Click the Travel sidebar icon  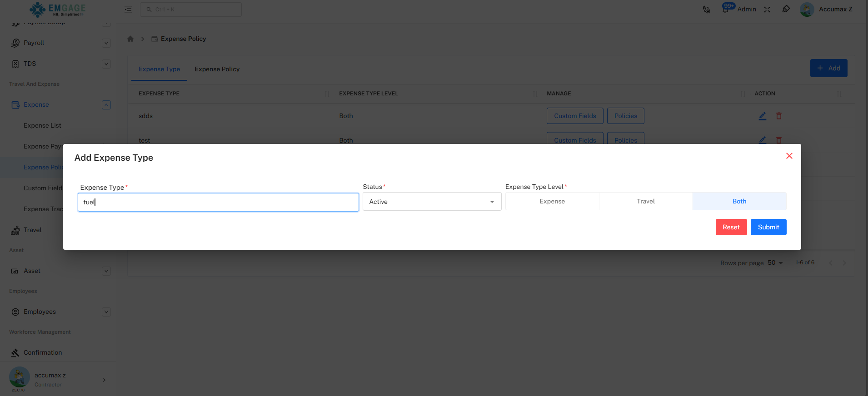point(15,230)
